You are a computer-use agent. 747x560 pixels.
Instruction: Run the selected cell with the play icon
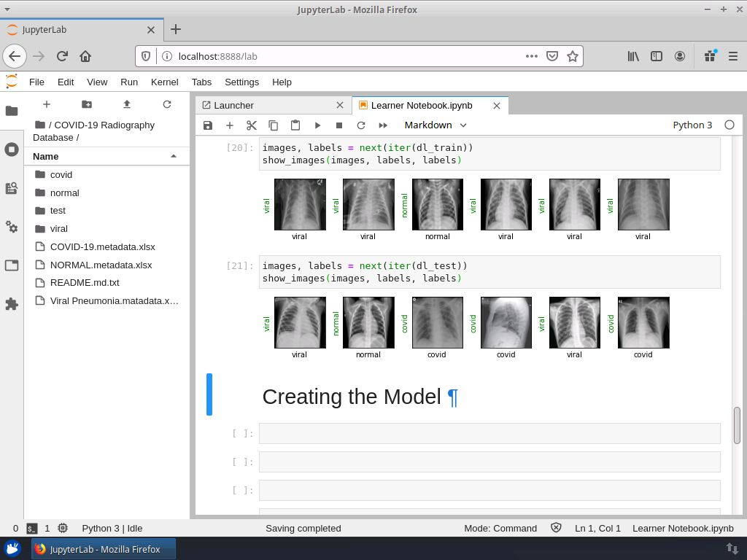[317, 125]
